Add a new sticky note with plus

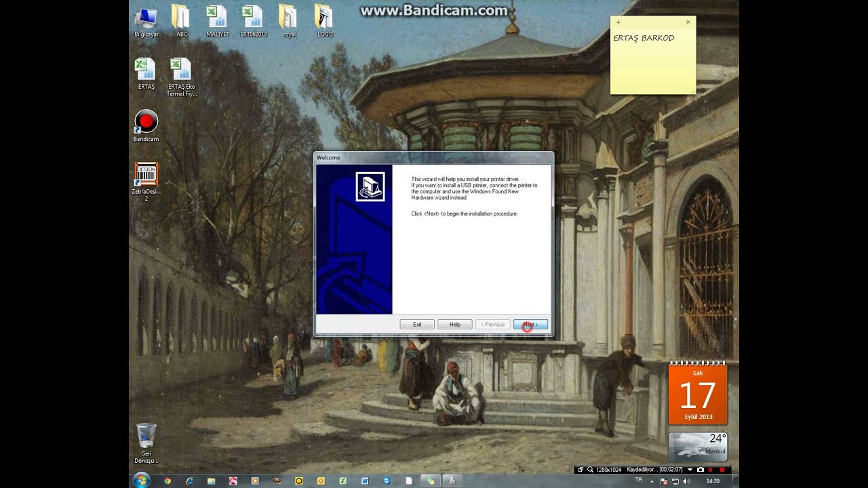point(618,22)
